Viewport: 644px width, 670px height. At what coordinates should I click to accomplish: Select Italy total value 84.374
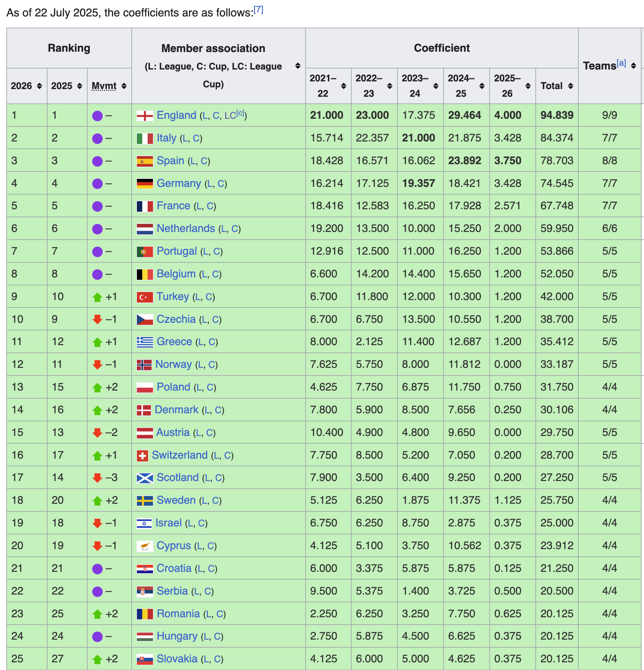click(557, 138)
